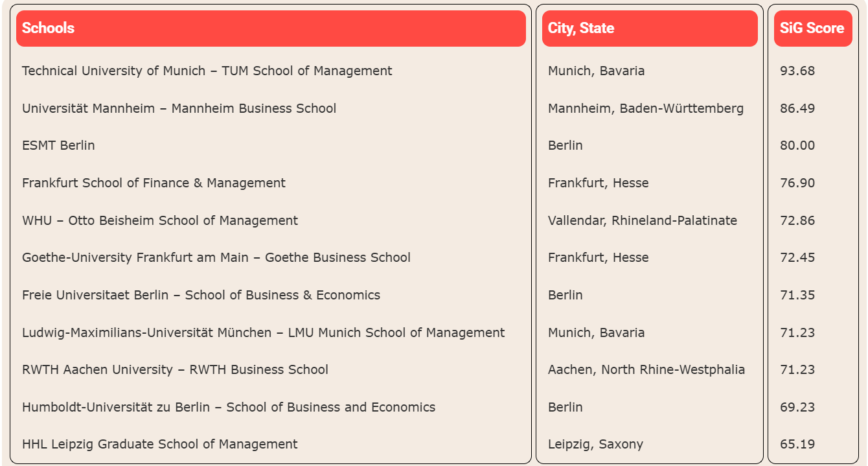868x466 pixels.
Task: Click the Vallendar, Rhineland-Palatinate cell
Action: 643,220
